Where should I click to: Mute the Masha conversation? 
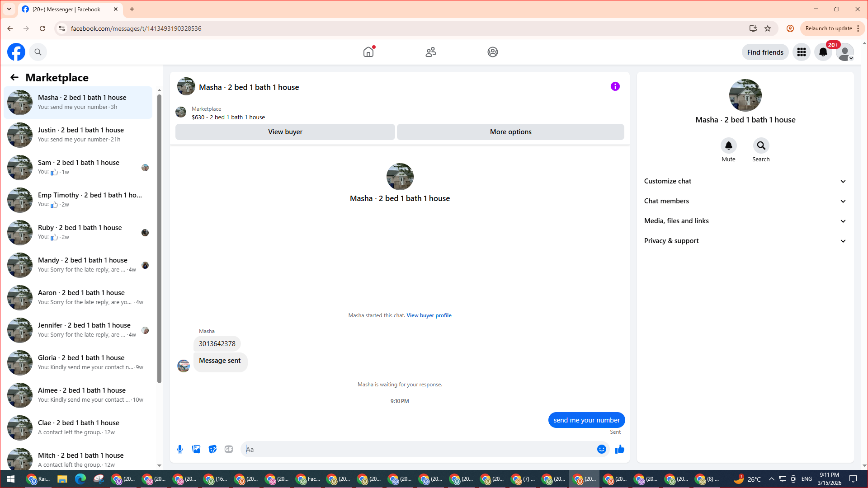(729, 145)
